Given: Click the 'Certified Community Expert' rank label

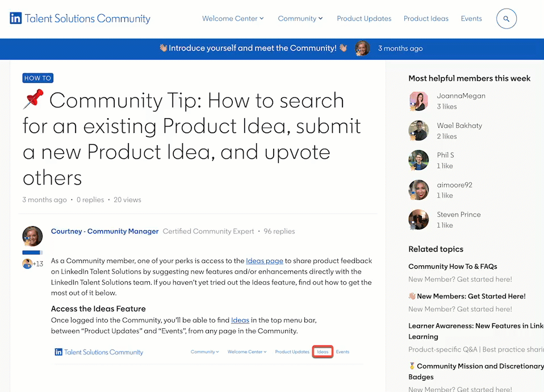Looking at the screenshot, I should (x=208, y=231).
